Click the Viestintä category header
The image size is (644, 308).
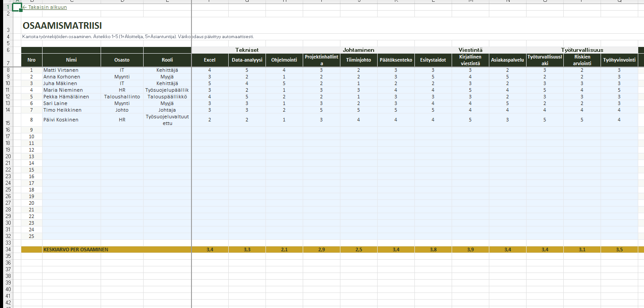pos(470,50)
